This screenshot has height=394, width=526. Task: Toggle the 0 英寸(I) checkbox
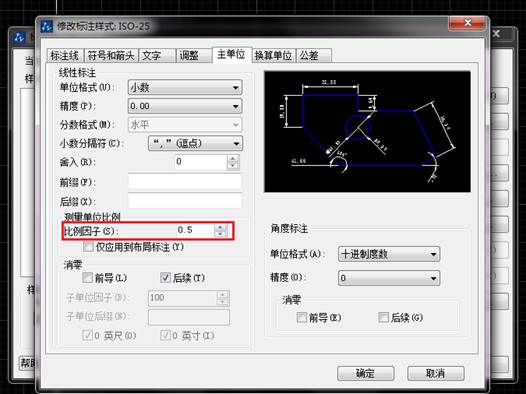pyautogui.click(x=165, y=335)
